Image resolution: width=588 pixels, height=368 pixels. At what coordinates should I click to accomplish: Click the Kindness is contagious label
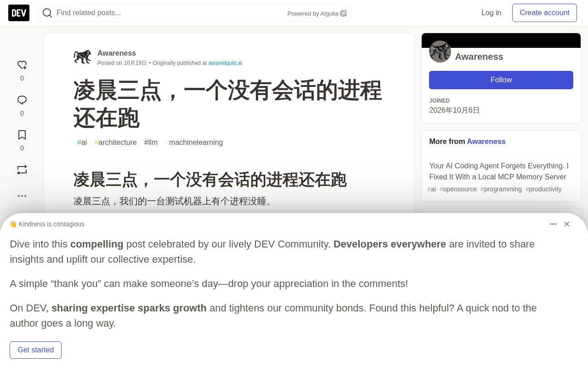[x=47, y=224]
